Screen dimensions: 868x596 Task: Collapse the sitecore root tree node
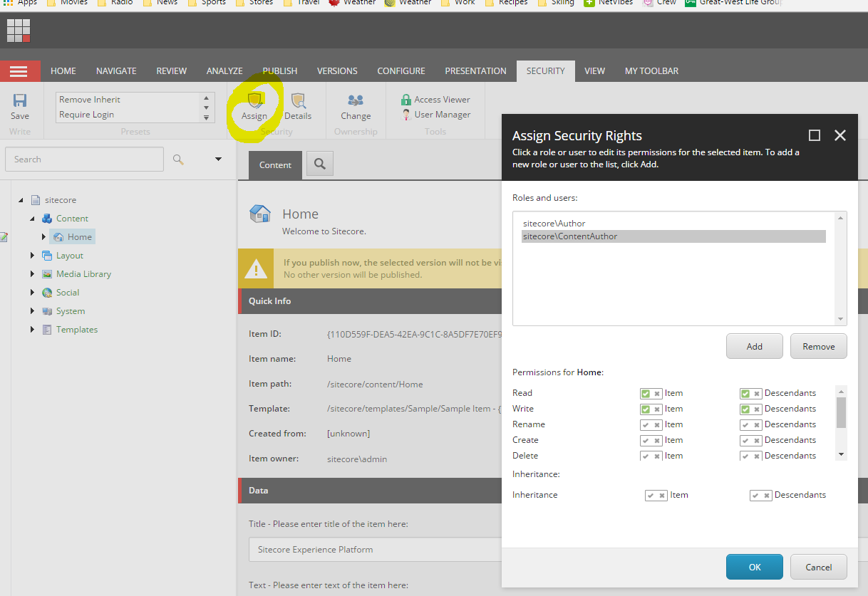(21, 200)
